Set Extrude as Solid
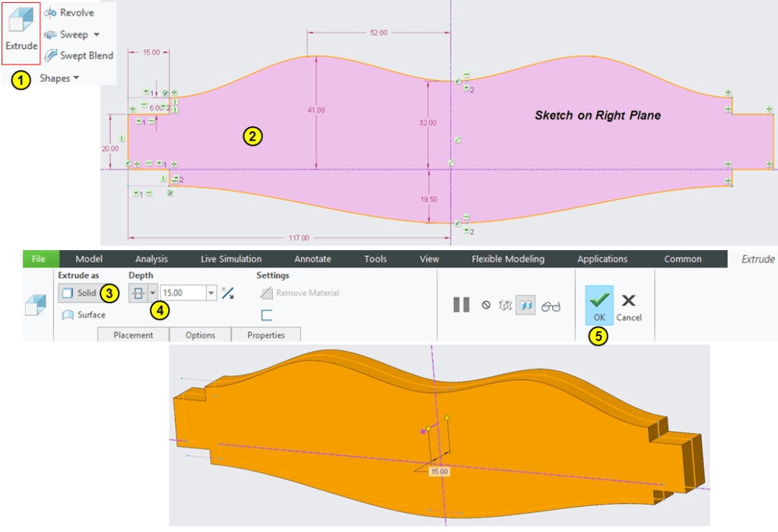 click(x=79, y=293)
